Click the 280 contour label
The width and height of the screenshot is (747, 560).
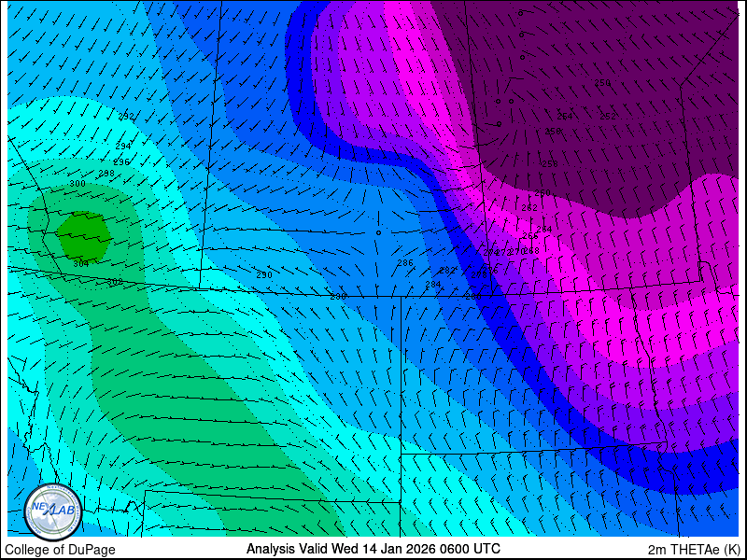[473, 296]
